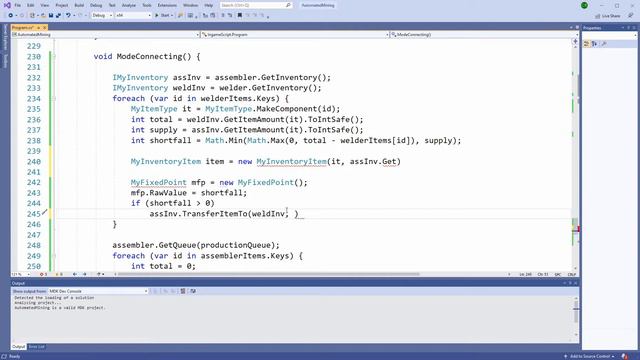640x360 pixels.
Task: Click the Navigate Backward toolbar icon
Action: [11, 16]
